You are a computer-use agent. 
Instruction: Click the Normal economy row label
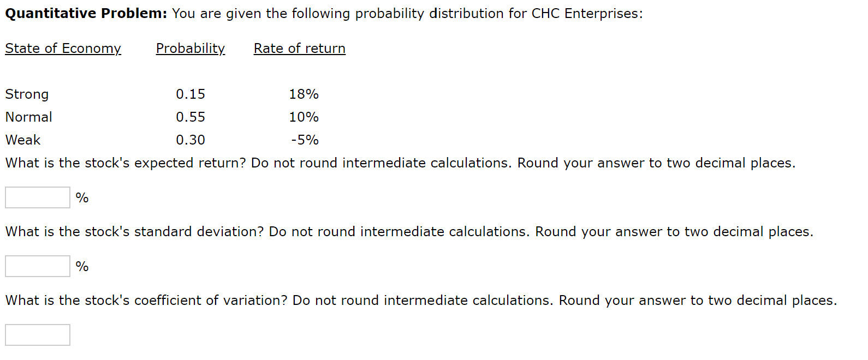click(x=28, y=117)
